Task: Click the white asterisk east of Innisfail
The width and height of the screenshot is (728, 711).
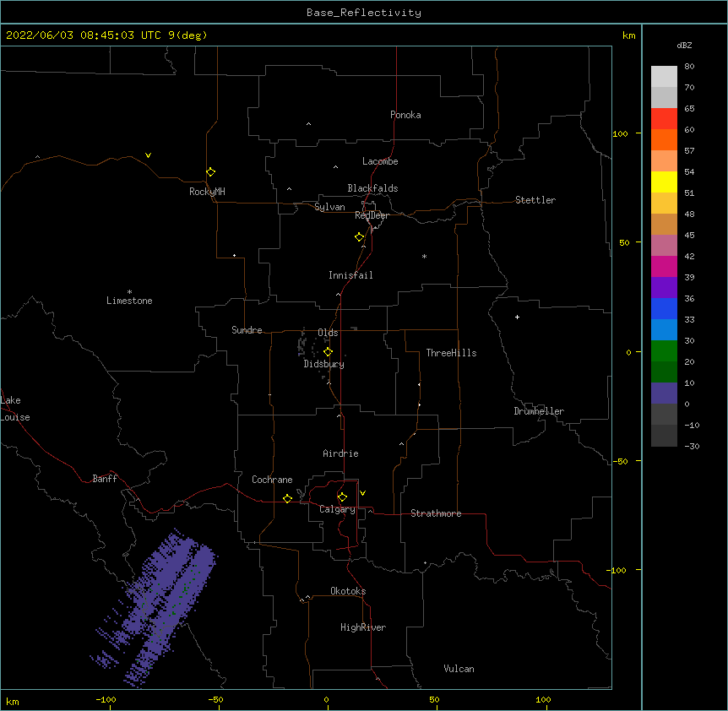Action: pos(424,256)
